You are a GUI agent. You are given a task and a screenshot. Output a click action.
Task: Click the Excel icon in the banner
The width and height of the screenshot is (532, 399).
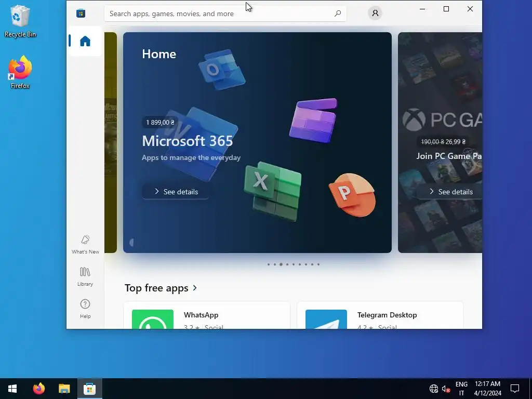point(273,191)
